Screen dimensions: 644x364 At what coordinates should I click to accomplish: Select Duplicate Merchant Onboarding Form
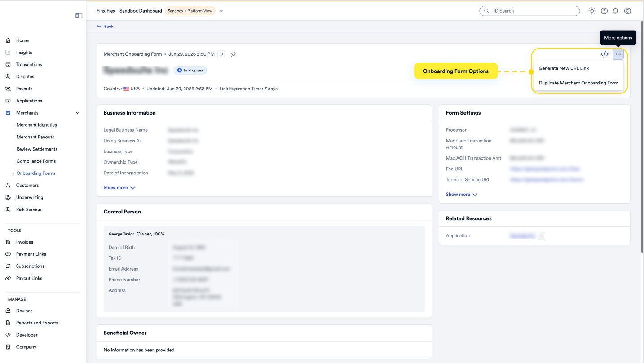(578, 83)
